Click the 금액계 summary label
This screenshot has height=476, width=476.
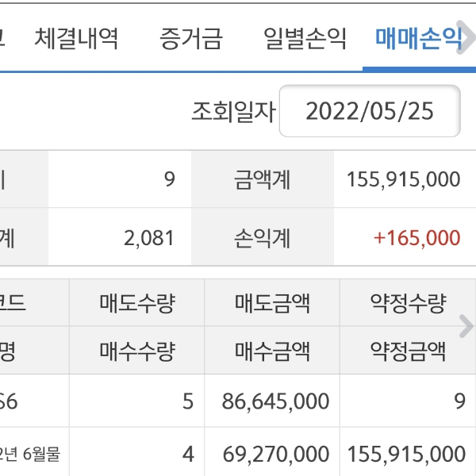(263, 179)
